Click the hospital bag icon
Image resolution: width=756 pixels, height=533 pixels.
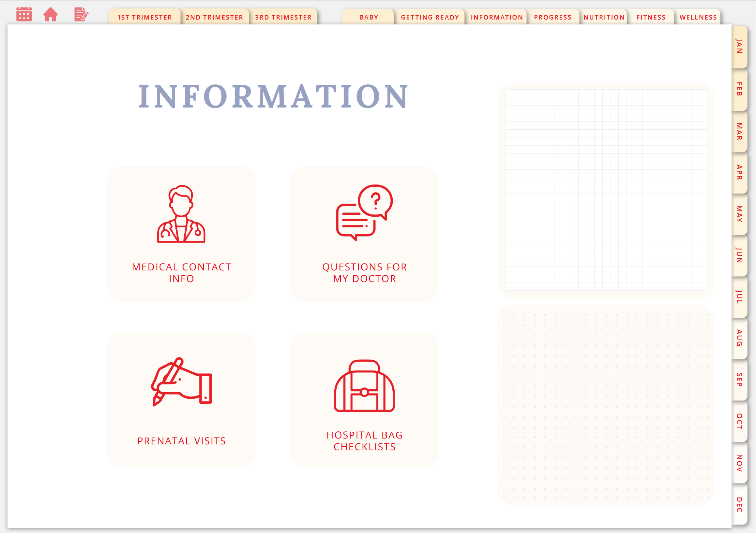pos(364,386)
